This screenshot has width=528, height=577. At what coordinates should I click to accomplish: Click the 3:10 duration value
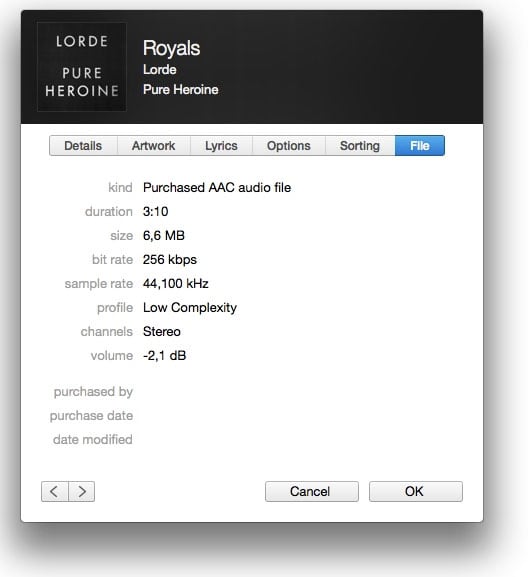tap(156, 212)
